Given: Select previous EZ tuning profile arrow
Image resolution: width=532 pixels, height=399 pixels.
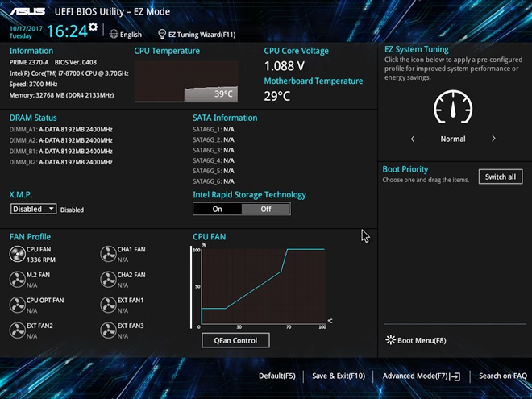Looking at the screenshot, I should pyautogui.click(x=413, y=139).
